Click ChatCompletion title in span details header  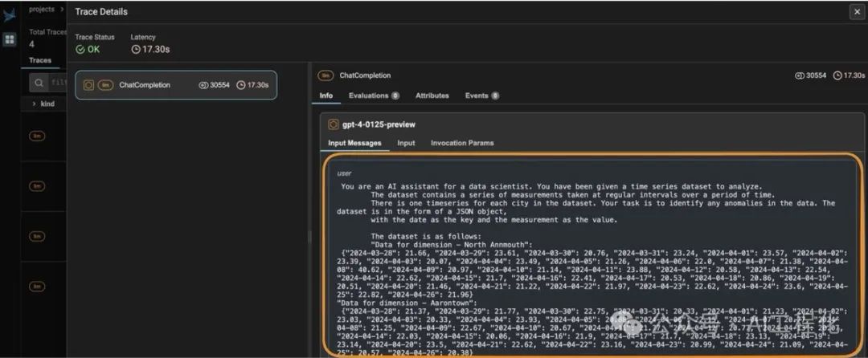(x=365, y=75)
